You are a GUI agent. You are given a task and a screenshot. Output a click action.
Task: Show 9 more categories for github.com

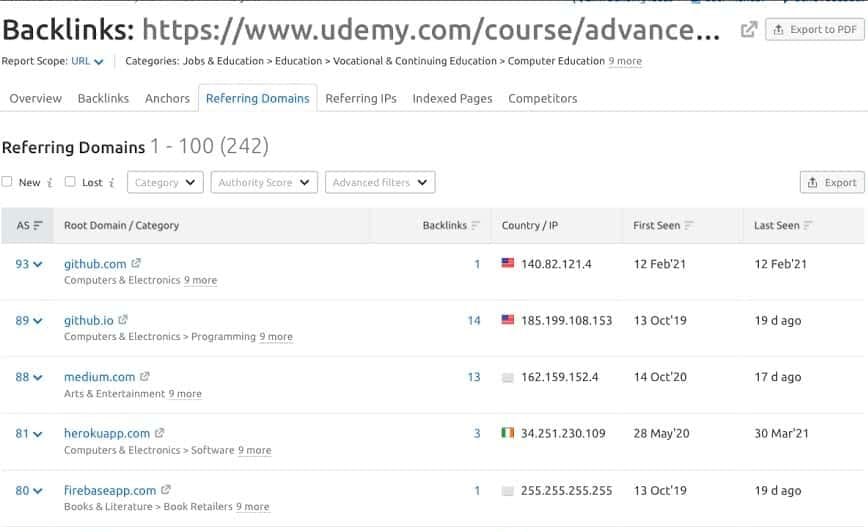tap(200, 281)
